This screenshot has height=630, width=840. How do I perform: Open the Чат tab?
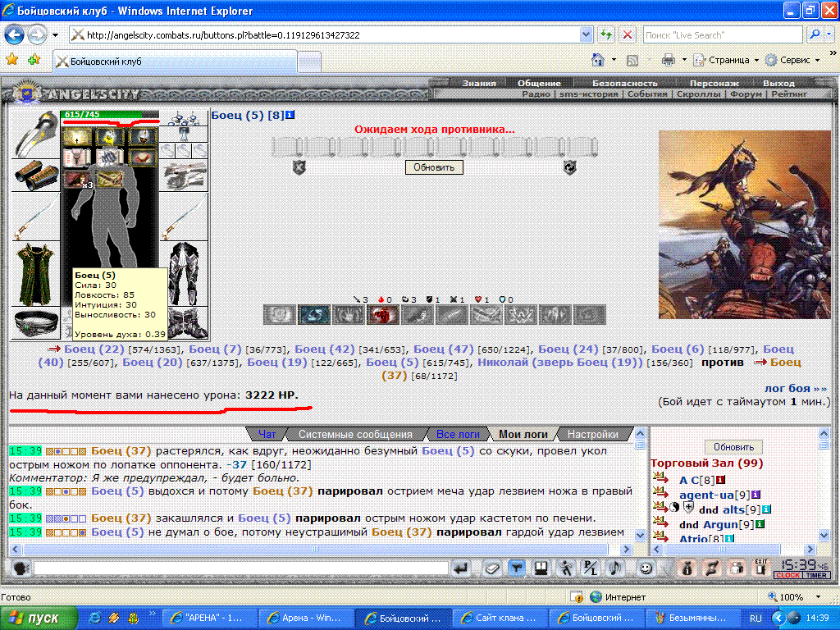click(267, 434)
